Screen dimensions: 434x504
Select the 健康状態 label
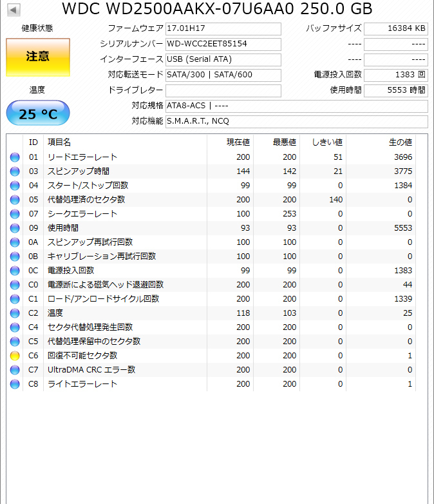coord(37,28)
